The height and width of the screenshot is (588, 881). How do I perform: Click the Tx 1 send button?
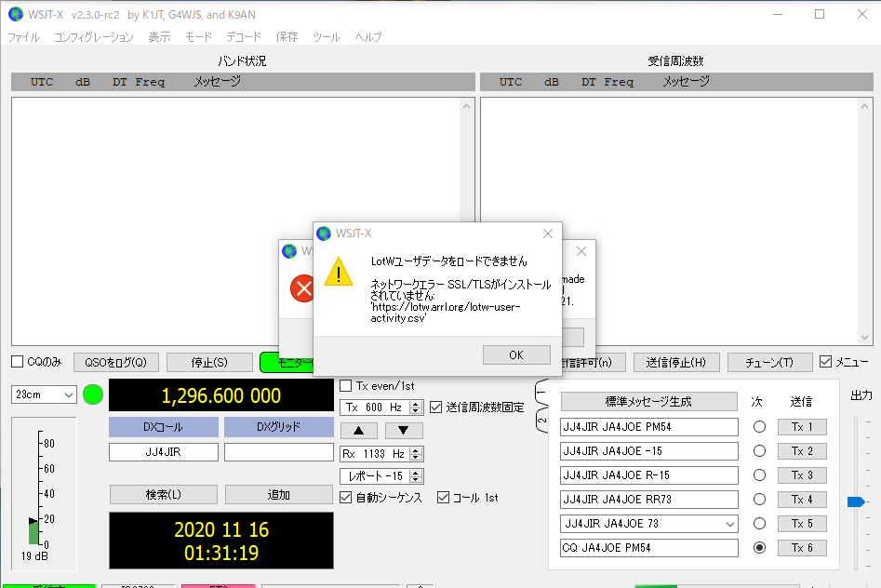tap(802, 427)
